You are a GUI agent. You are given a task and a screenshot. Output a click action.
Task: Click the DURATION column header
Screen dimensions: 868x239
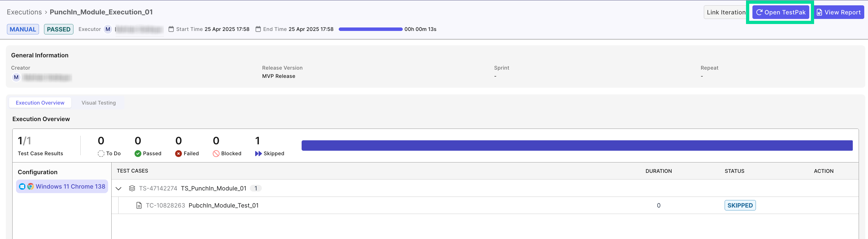click(658, 171)
